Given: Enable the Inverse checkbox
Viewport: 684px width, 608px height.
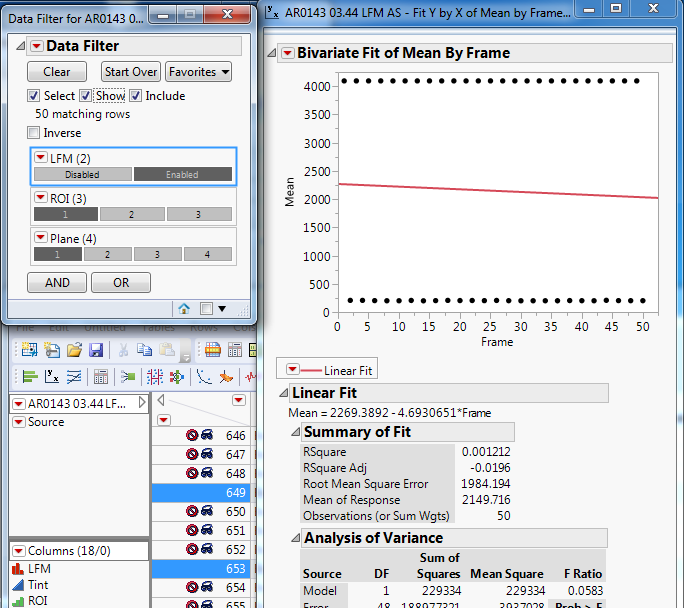Looking at the screenshot, I should (33, 133).
